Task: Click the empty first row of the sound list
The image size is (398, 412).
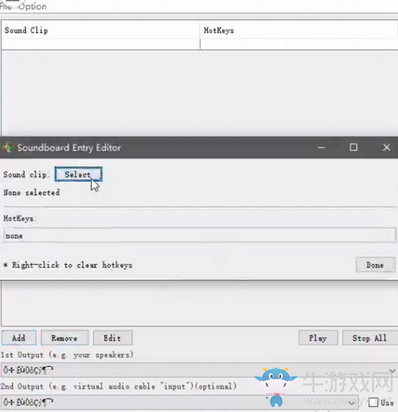Action: [x=199, y=44]
